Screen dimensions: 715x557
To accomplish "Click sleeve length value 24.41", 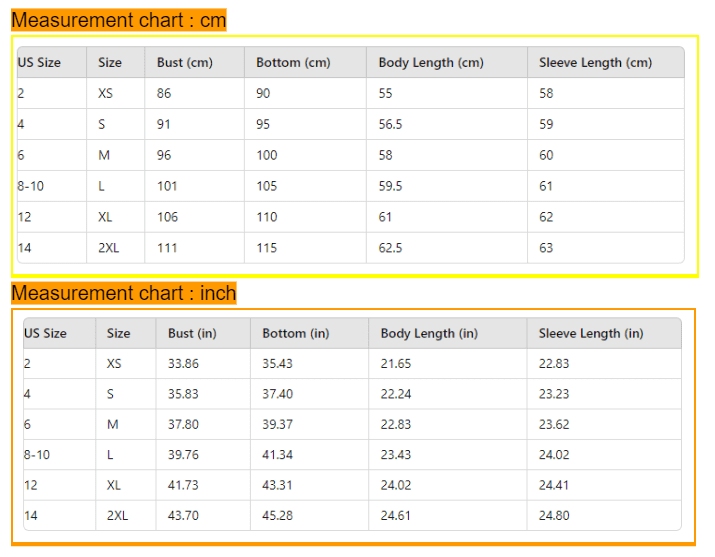I will pyautogui.click(x=554, y=485).
